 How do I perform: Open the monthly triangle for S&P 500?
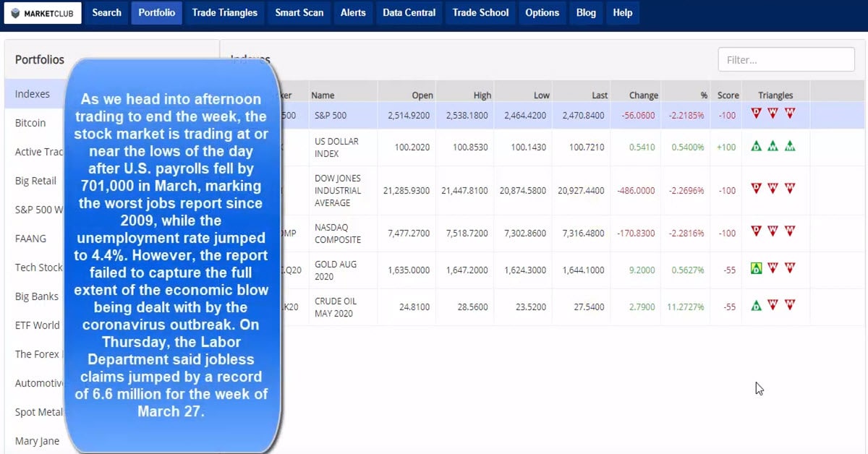click(790, 113)
